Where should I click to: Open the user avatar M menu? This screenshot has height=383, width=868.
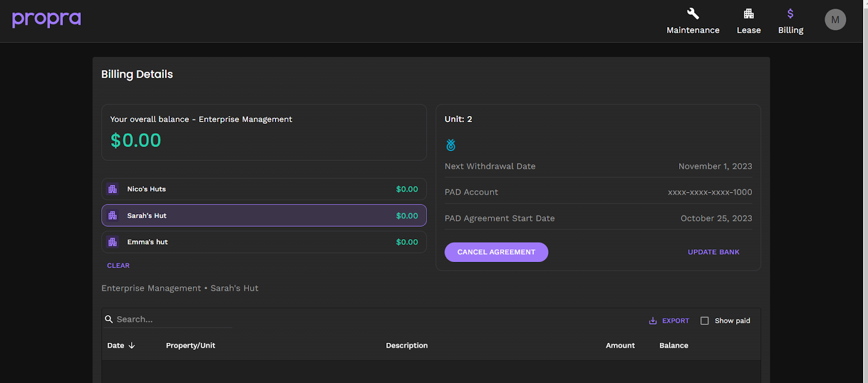coord(835,20)
